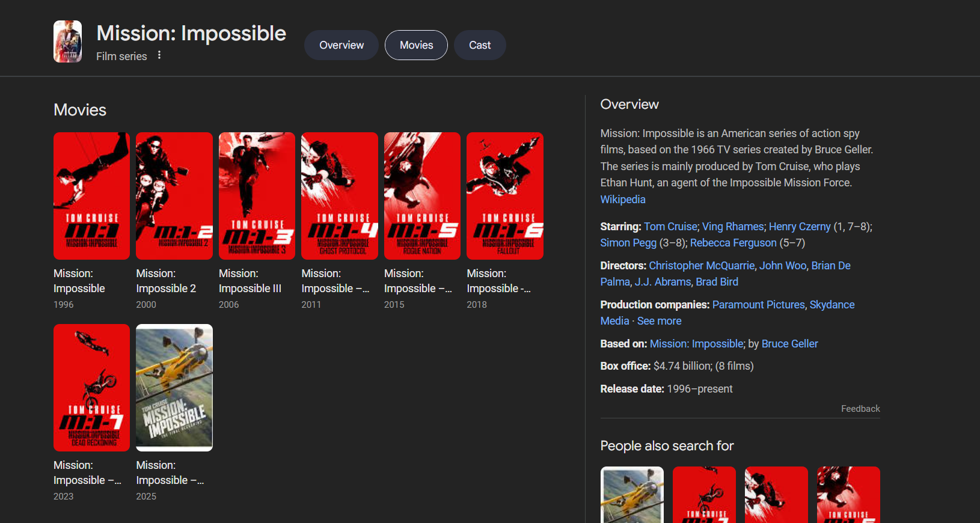Open the J.J. Abrams link

coord(663,282)
